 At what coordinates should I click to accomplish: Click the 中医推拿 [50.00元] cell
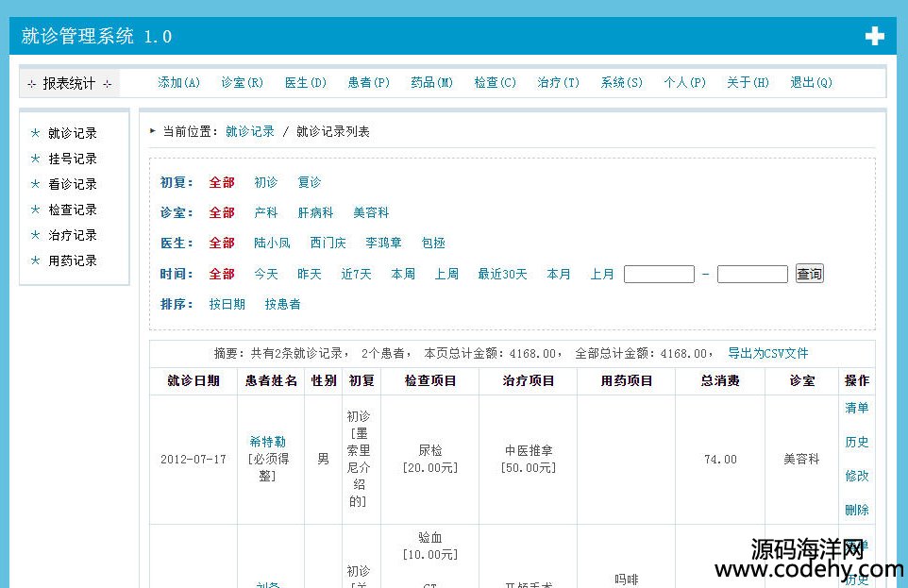[529, 459]
